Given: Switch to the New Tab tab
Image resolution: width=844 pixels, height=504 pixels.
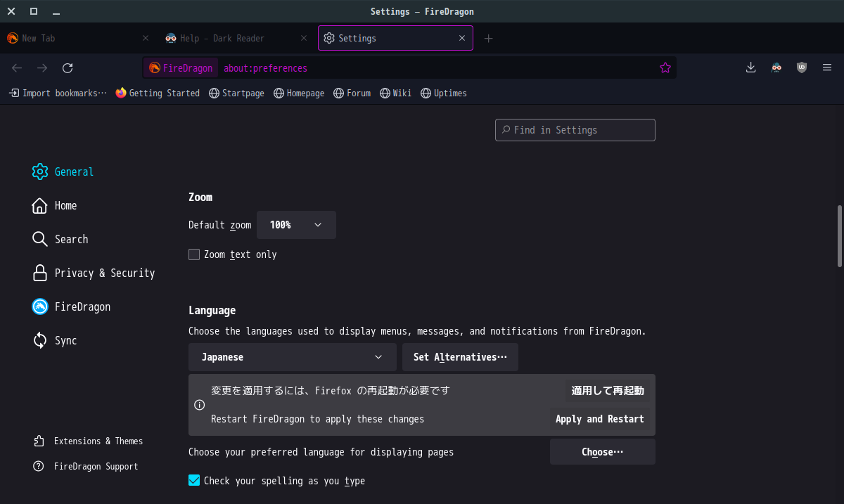Looking at the screenshot, I should 77,38.
